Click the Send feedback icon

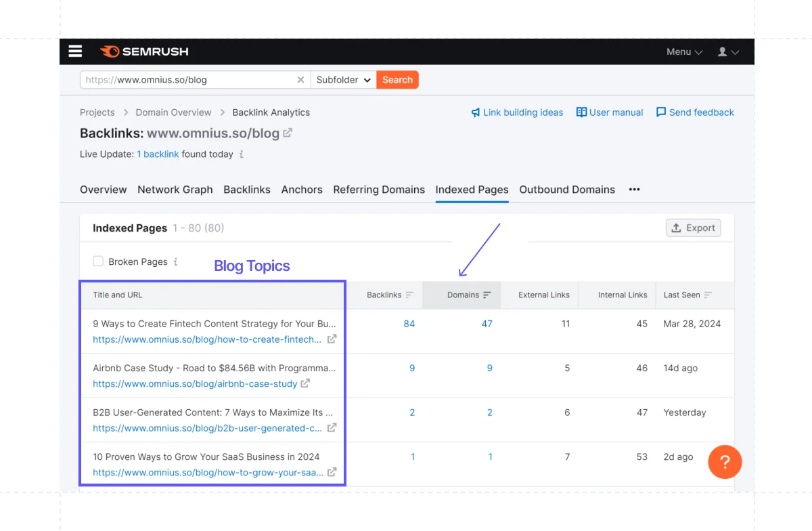click(x=661, y=112)
